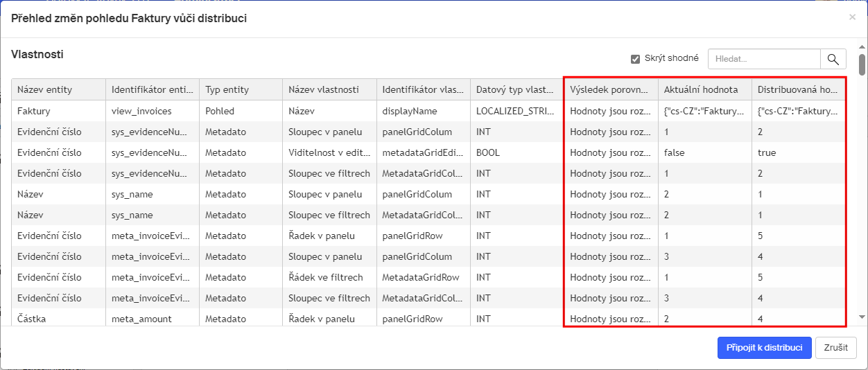Click the Aktuální hodnota column header
The width and height of the screenshot is (868, 370).
pyautogui.click(x=705, y=90)
